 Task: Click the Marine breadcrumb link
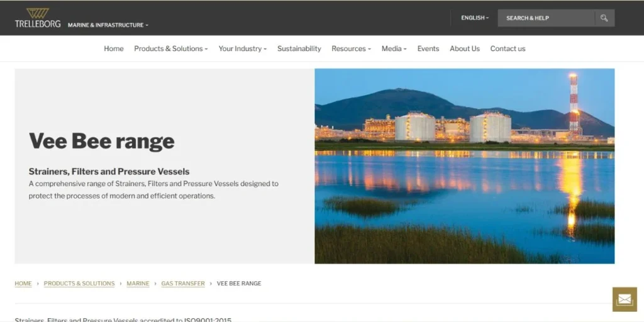[138, 284]
